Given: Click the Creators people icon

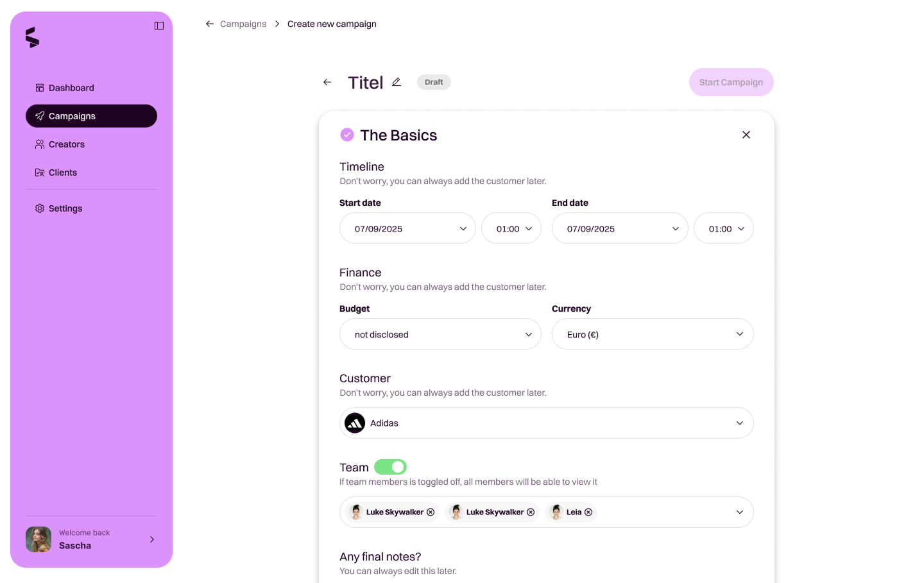Looking at the screenshot, I should (x=38, y=144).
